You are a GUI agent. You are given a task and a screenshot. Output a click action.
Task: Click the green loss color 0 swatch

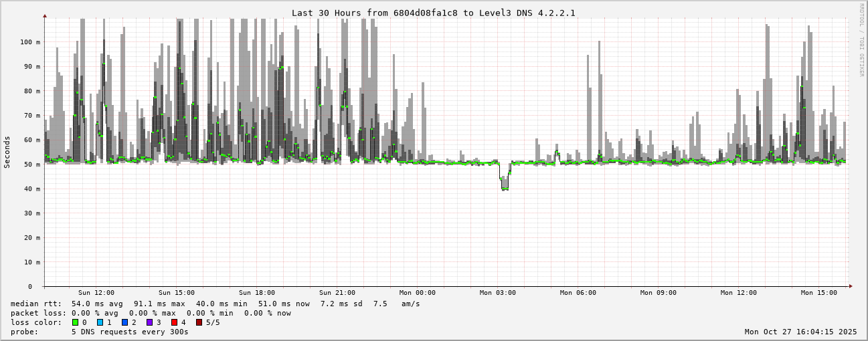pyautogui.click(x=76, y=322)
